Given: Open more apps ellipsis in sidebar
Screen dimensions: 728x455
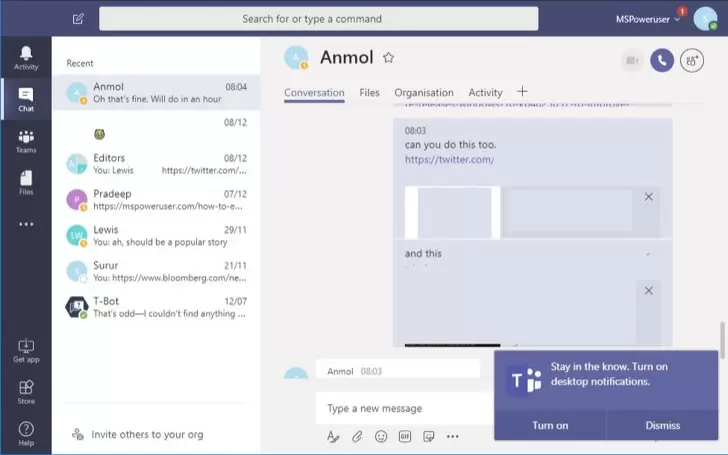Looking at the screenshot, I should click(26, 224).
